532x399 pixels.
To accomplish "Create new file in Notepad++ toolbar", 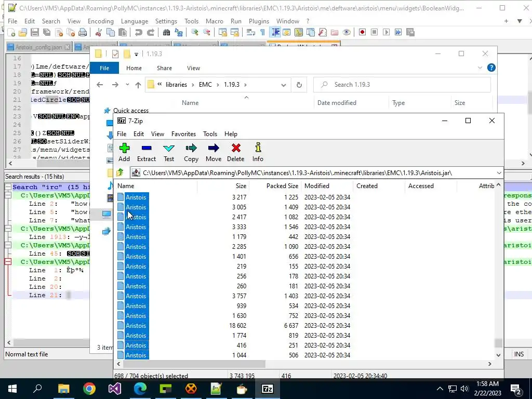I will click(11, 32).
